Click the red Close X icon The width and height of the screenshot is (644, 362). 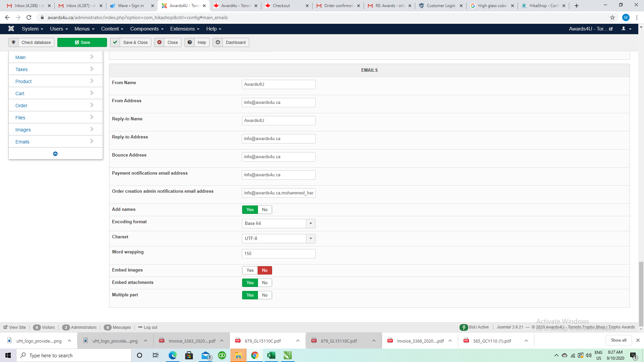160,43
